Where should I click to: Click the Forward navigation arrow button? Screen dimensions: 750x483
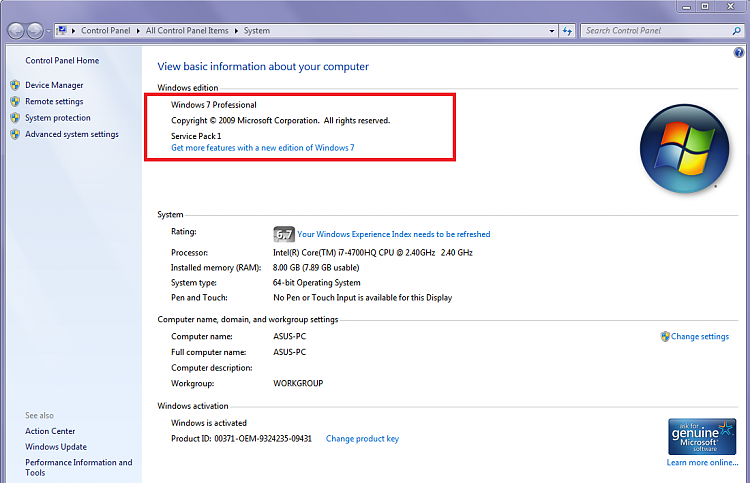(35, 31)
